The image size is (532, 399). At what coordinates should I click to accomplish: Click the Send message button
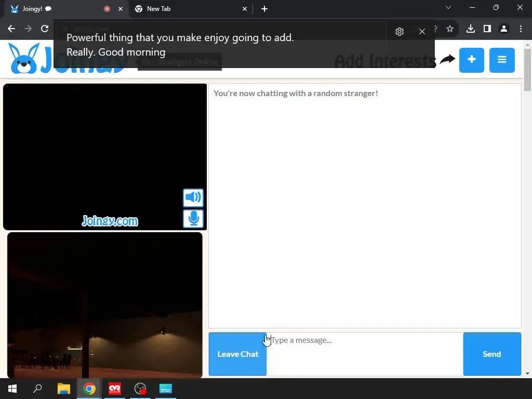(x=492, y=354)
